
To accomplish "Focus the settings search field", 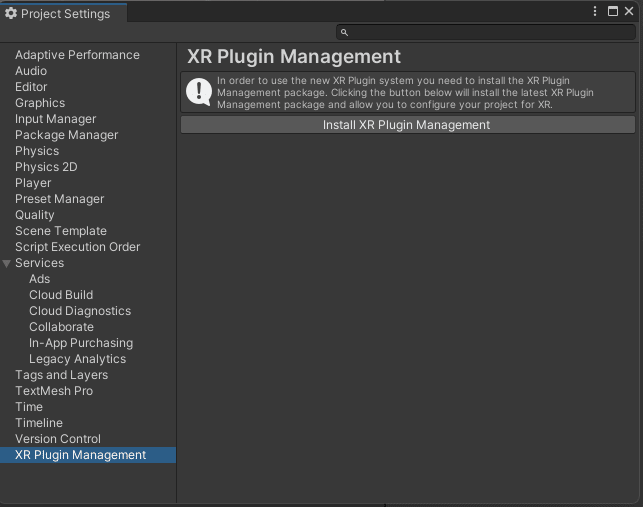I will tap(486, 32).
